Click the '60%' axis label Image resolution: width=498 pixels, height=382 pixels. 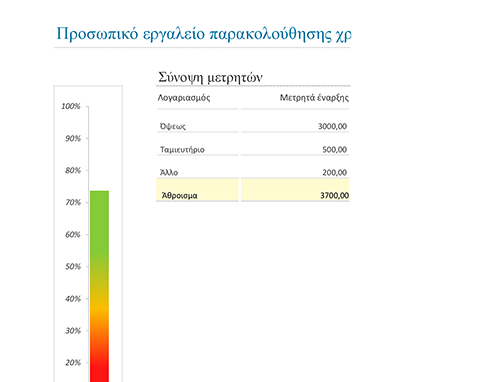[x=73, y=235]
